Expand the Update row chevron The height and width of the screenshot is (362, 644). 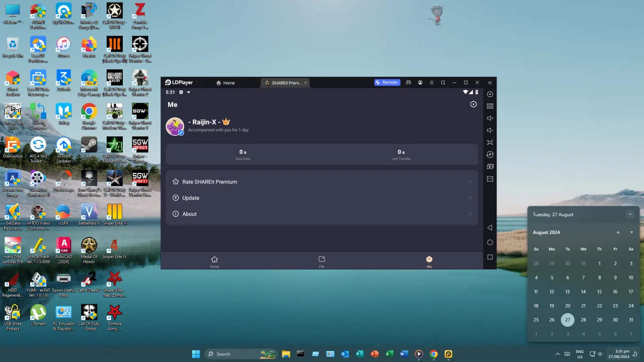[470, 198]
